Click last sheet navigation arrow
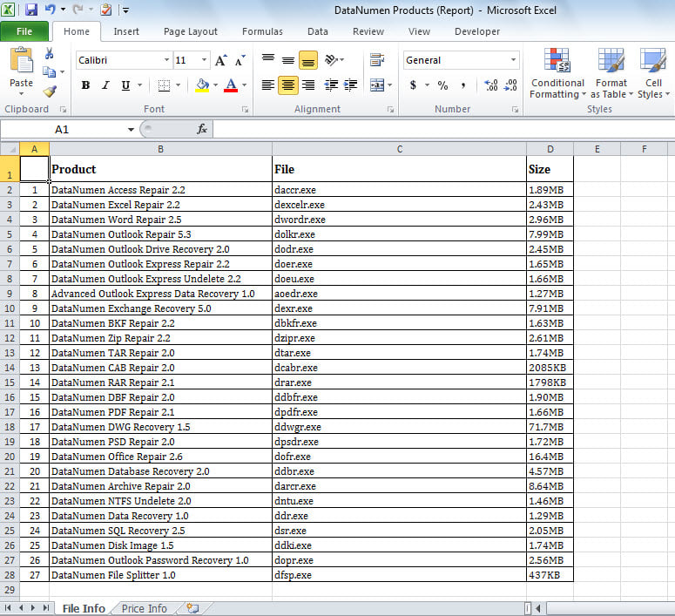 pos(45,608)
